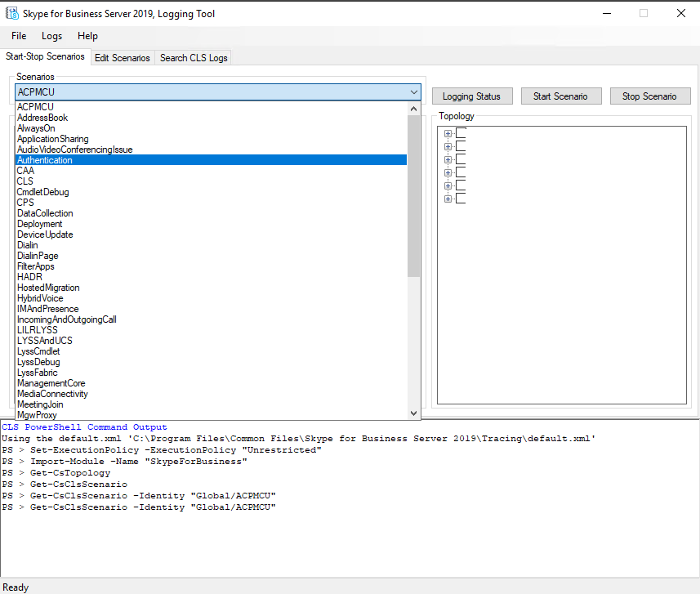Viewport: 700px width, 594px height.
Task: Select the HybridVoice scenario
Action: (x=212, y=298)
